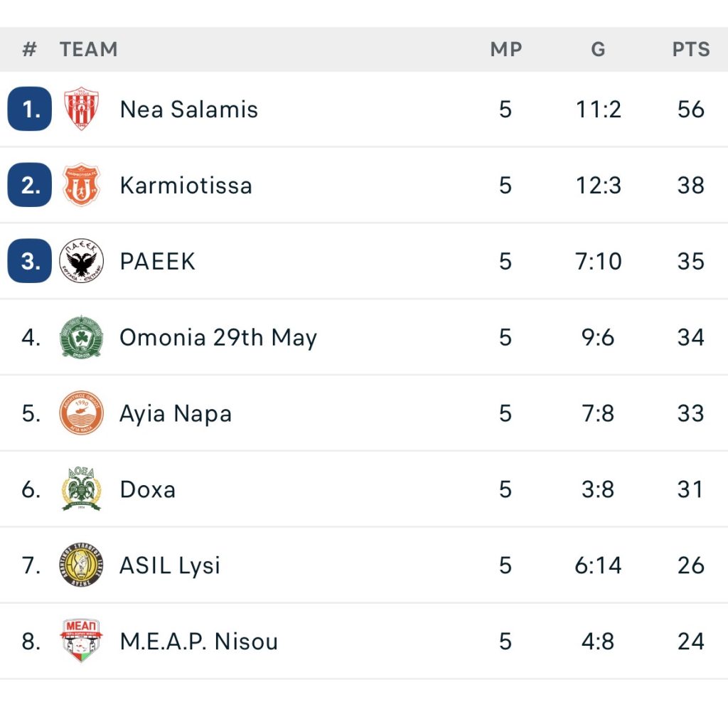Click the M.E.A.P. Nisou club crest
Viewport: 728px width, 702px height.
point(81,641)
